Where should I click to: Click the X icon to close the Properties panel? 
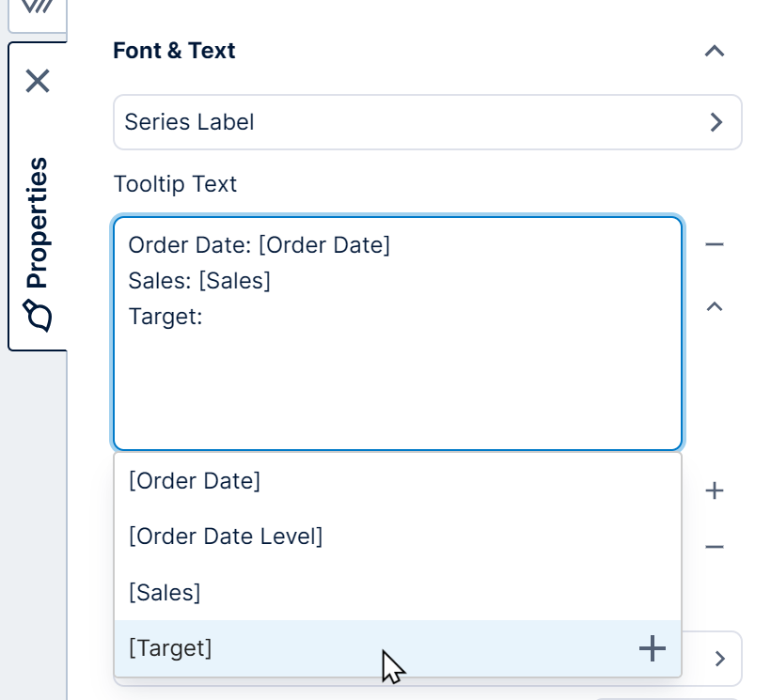point(39,83)
